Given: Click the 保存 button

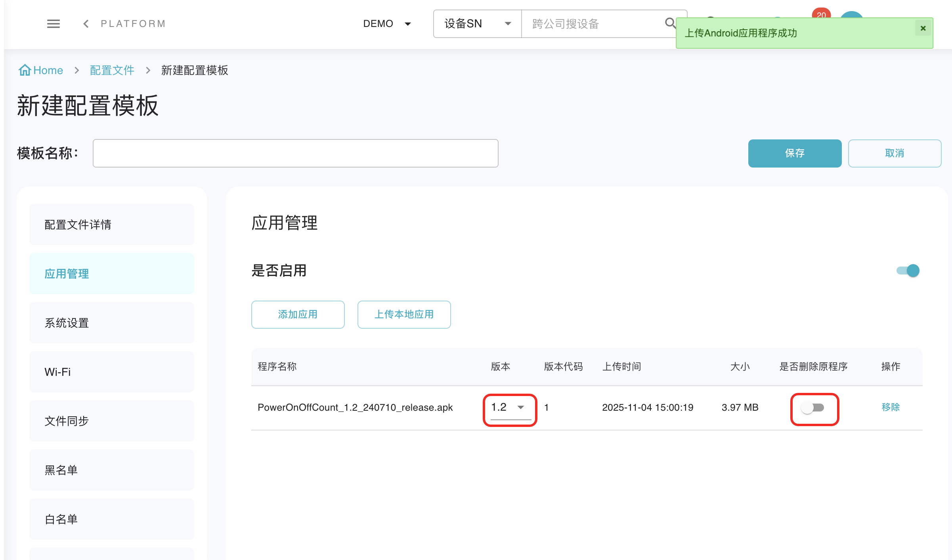Looking at the screenshot, I should 795,153.
